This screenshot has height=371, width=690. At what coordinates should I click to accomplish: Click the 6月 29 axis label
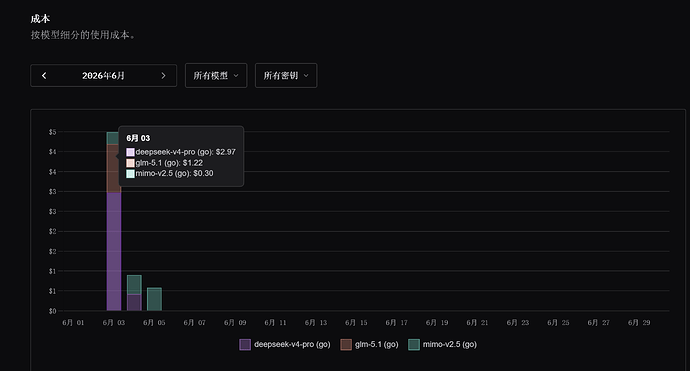coord(639,323)
